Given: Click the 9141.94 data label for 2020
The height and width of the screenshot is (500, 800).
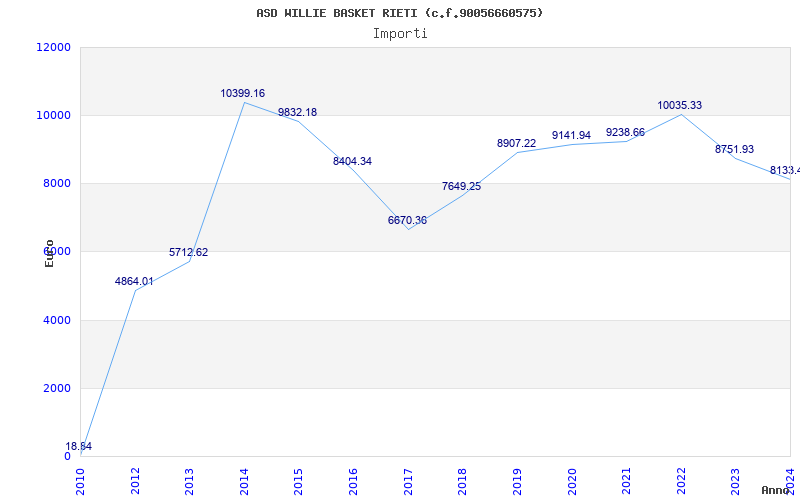Looking at the screenshot, I should [x=571, y=136].
